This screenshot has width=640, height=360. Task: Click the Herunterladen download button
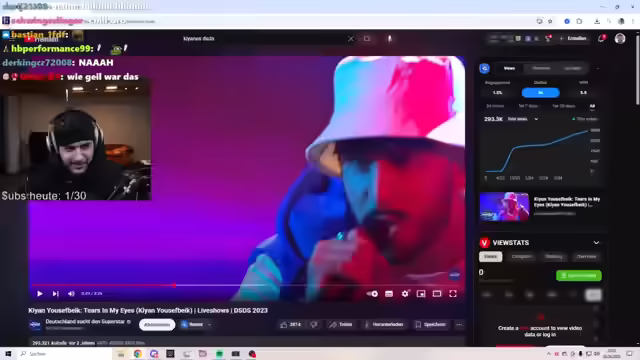point(383,324)
